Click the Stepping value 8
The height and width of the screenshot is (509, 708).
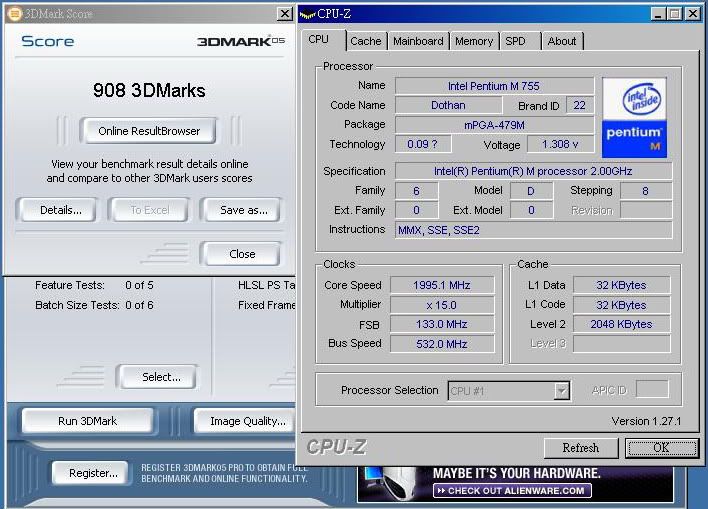click(646, 191)
